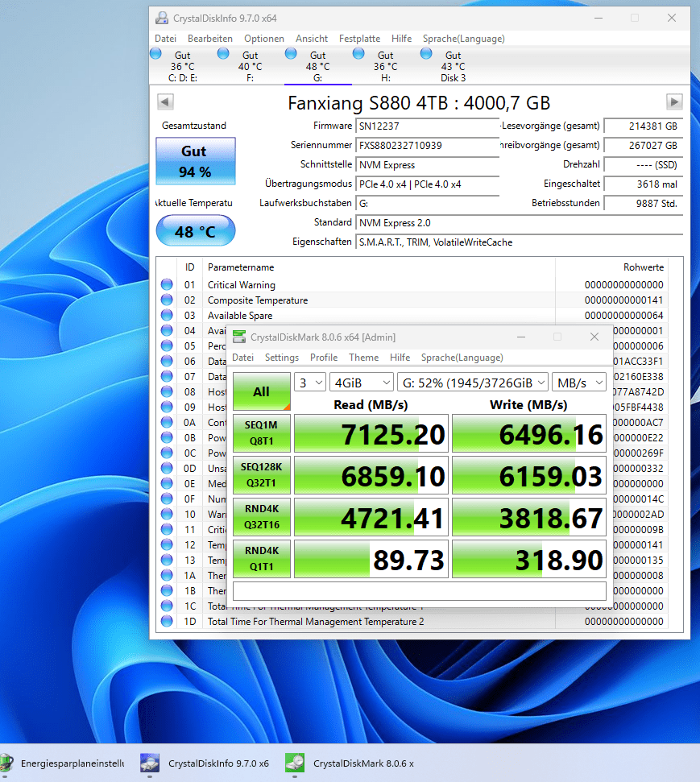This screenshot has height=782, width=700.
Task: Click the disk title Fanxiang S880 4TB
Action: (x=419, y=103)
